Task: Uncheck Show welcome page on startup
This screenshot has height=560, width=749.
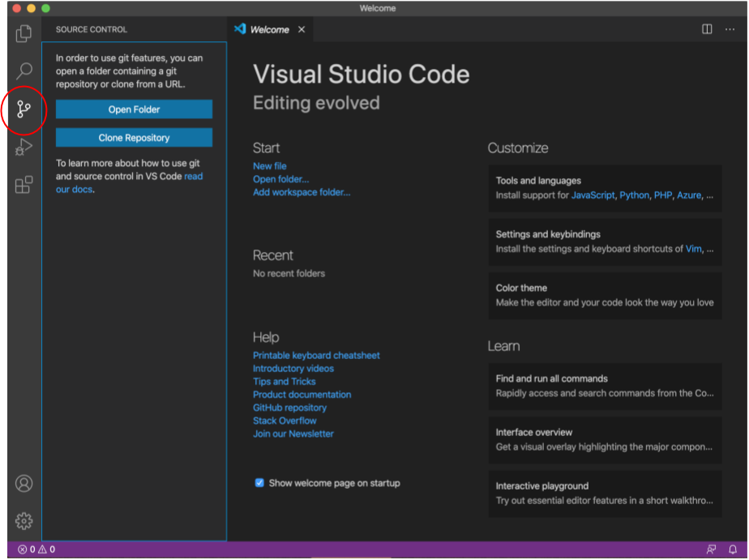Action: [x=259, y=483]
